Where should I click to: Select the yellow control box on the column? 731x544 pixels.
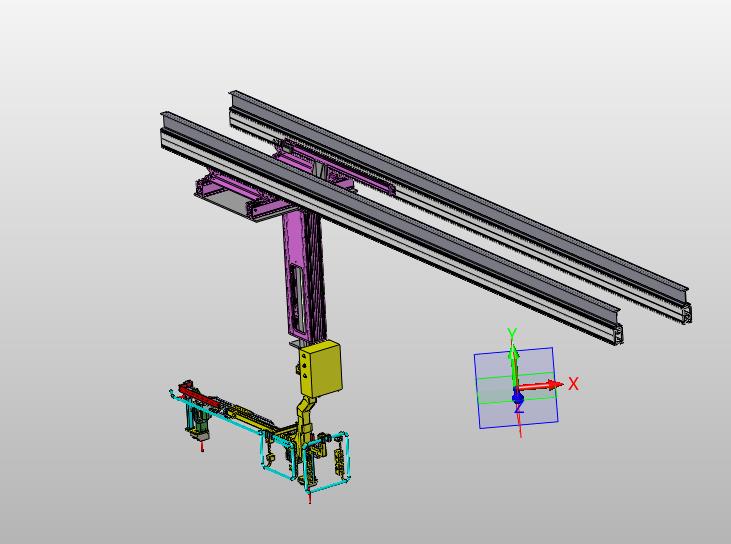[x=321, y=369]
